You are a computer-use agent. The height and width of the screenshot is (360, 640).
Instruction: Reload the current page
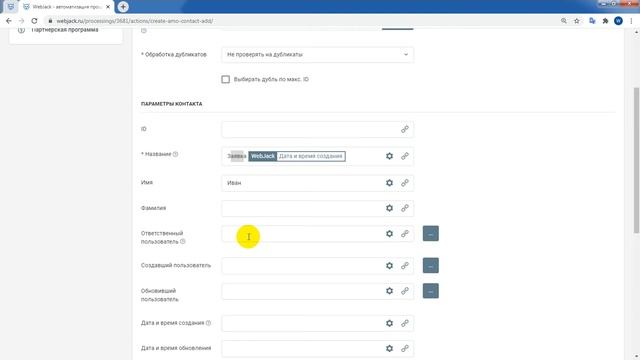[x=34, y=21]
